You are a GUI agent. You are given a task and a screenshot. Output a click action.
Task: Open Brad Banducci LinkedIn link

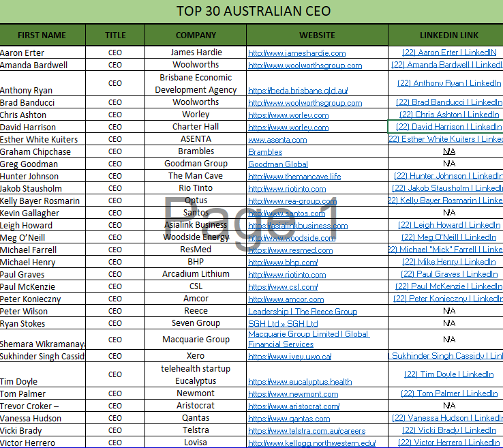(449, 102)
